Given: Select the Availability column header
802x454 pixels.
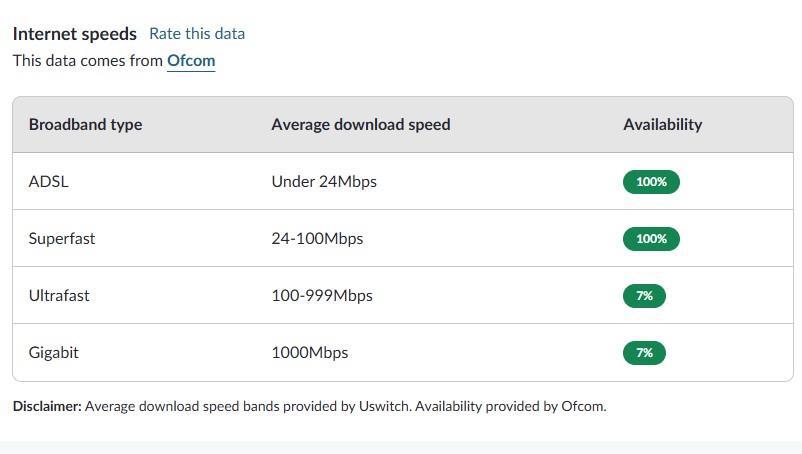Looking at the screenshot, I should 662,125.
